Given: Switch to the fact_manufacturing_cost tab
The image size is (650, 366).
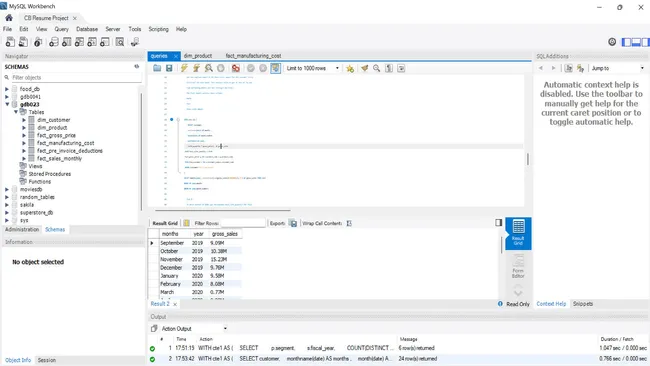Looking at the screenshot, I should coord(253,56).
